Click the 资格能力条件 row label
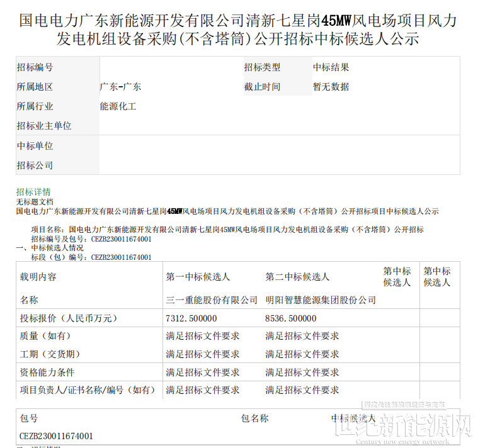Viewport: 478px width, 448px height. tap(47, 372)
